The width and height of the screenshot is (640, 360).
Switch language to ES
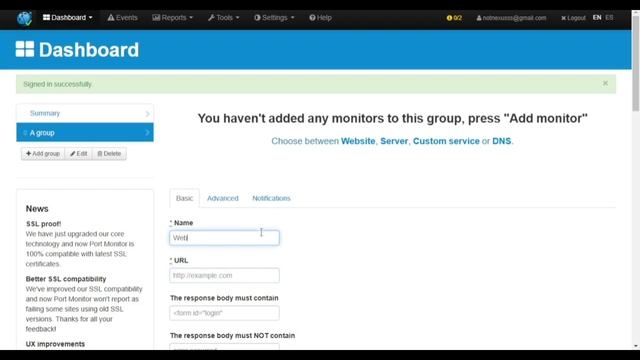click(x=609, y=18)
